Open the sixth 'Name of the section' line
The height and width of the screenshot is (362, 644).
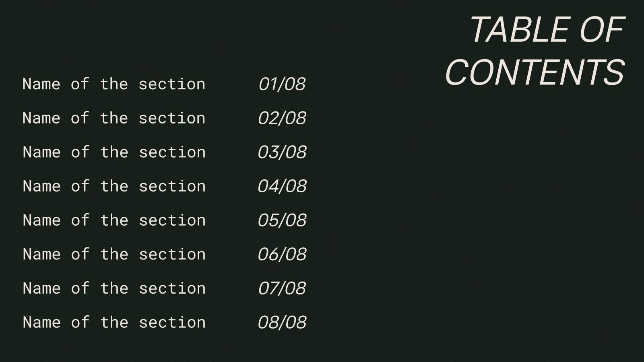pos(114,254)
